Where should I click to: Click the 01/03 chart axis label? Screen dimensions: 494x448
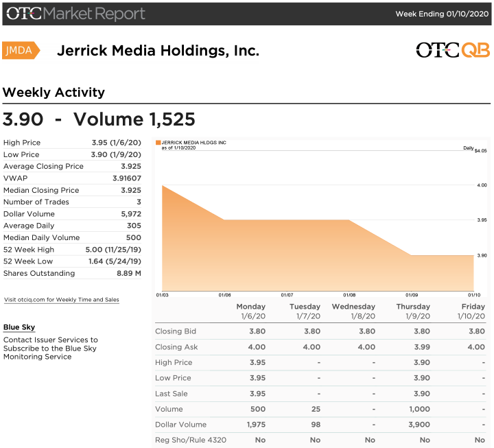pyautogui.click(x=162, y=295)
